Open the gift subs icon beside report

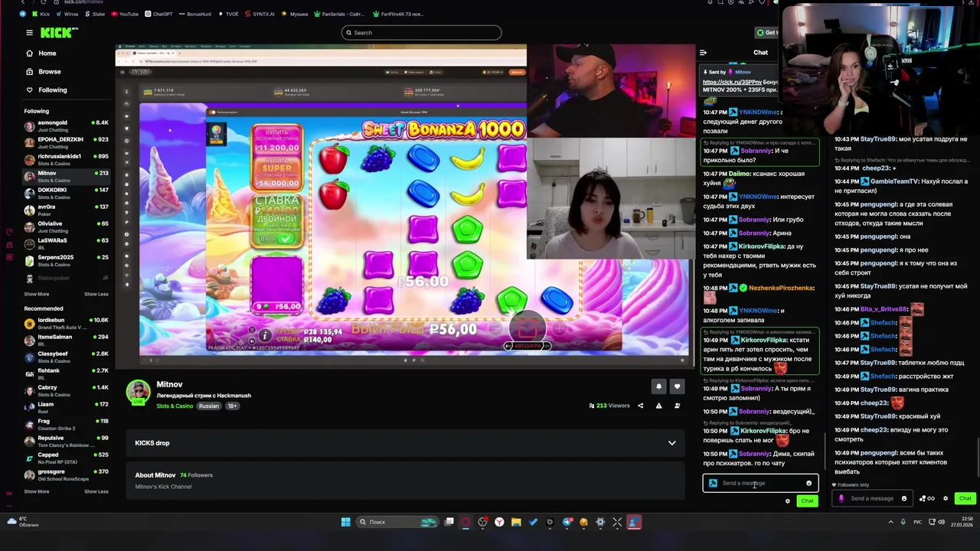pyautogui.click(x=677, y=406)
